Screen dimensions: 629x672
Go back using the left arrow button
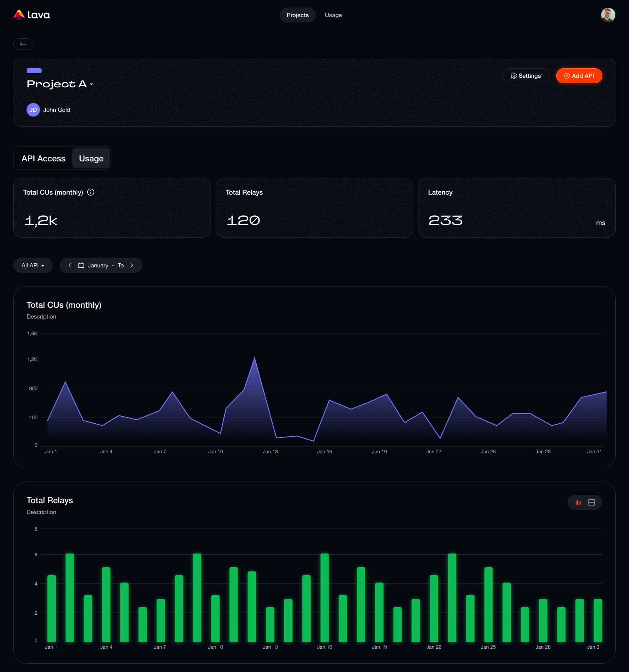(x=23, y=44)
